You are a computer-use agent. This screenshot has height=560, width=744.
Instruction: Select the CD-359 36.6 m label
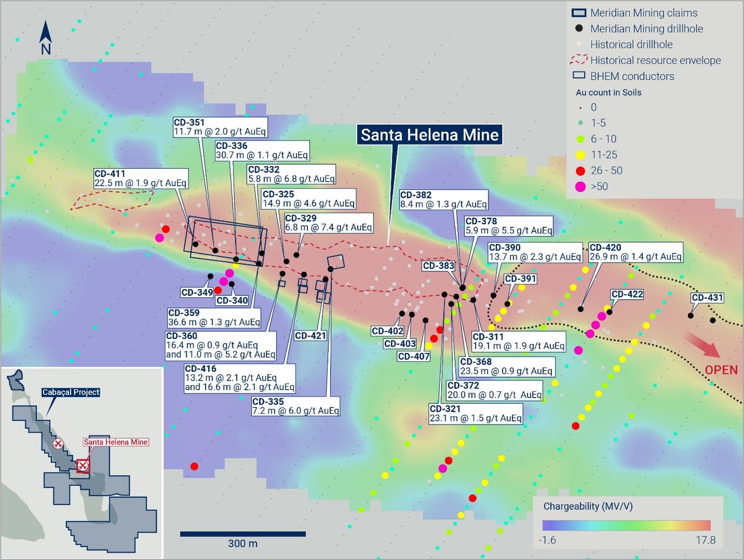214,318
